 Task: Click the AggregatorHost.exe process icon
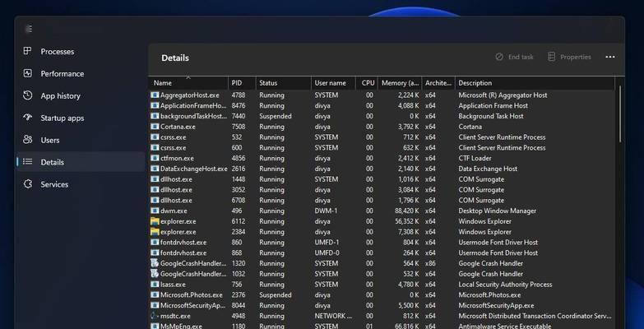coord(155,95)
